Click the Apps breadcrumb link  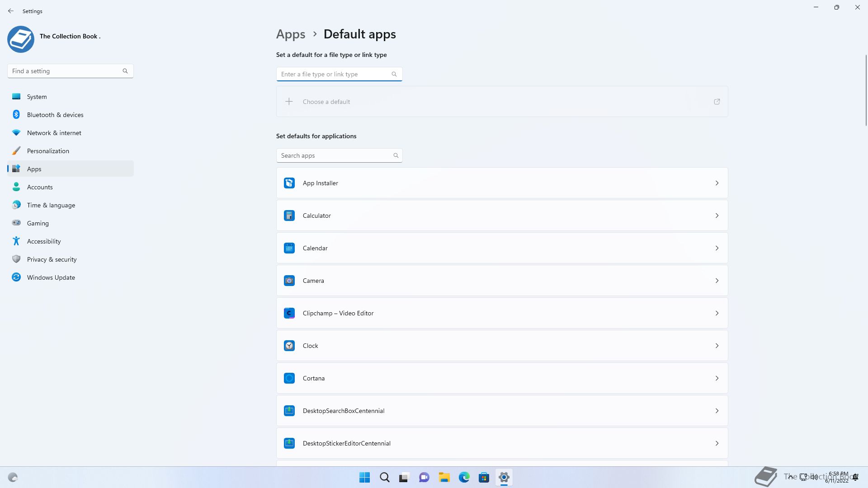(291, 34)
